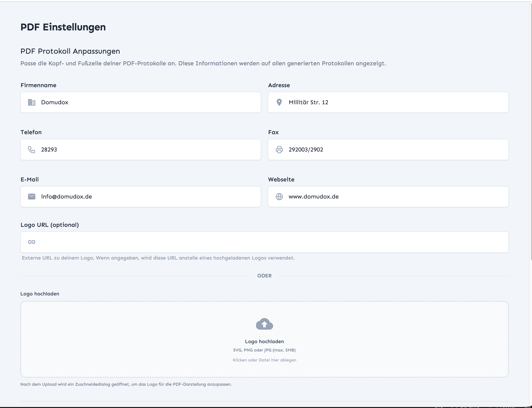532x408 pixels.
Task: Click the empty Logo URL input field
Action: click(x=264, y=242)
